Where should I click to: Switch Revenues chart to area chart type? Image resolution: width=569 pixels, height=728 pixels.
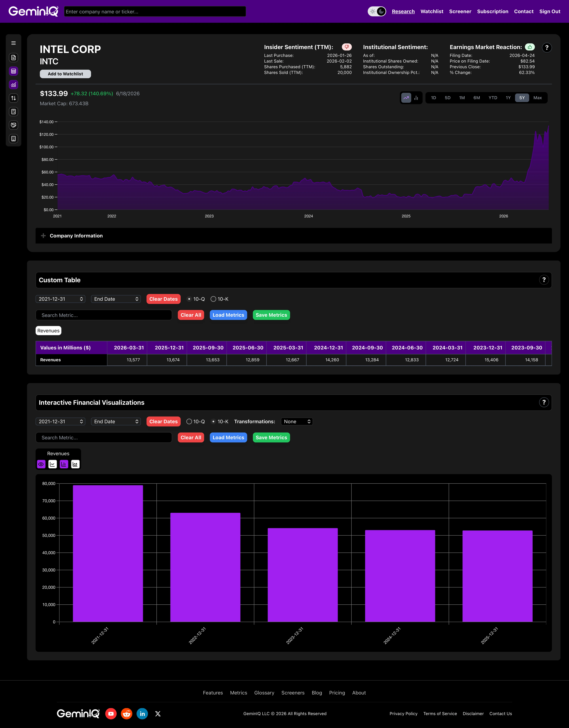(75, 464)
